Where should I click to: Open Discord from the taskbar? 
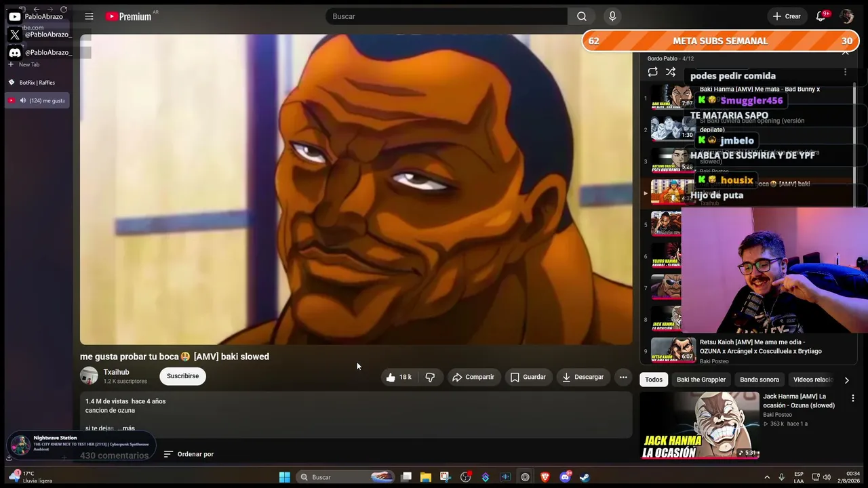[565, 477]
